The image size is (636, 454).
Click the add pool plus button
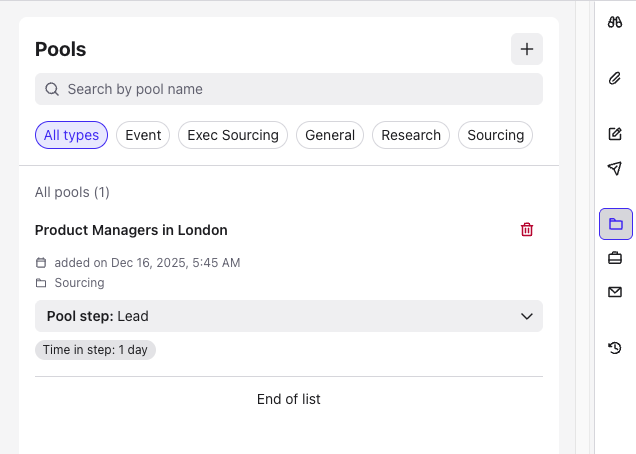tap(527, 49)
